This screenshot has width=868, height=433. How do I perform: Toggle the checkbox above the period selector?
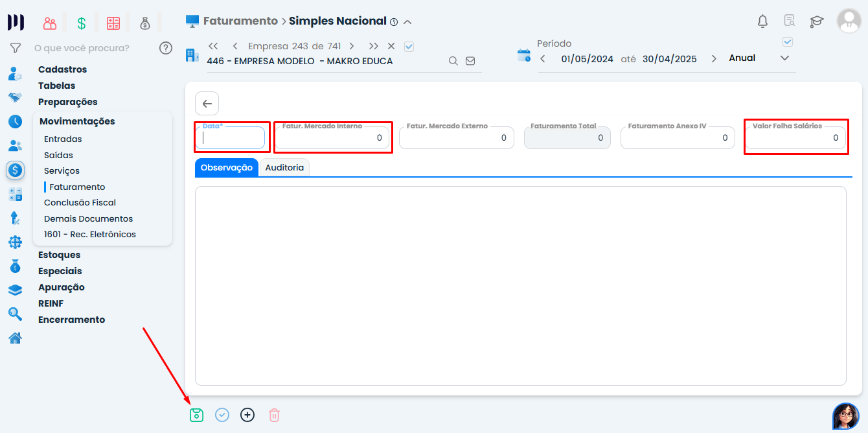point(788,42)
